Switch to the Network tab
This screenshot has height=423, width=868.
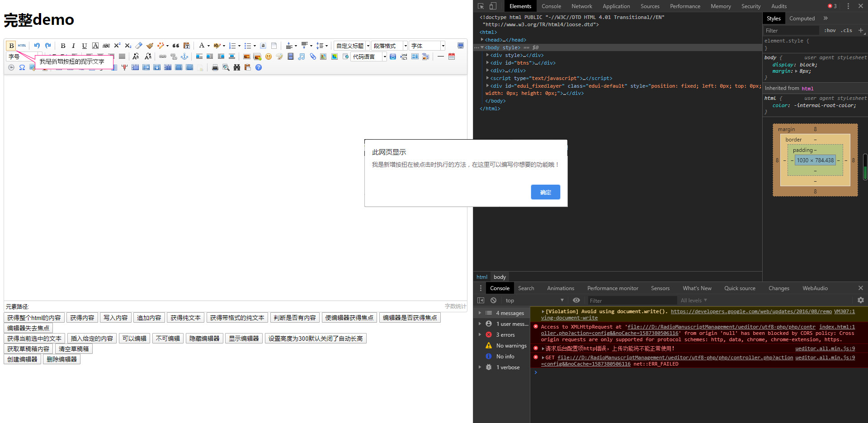[x=581, y=6]
